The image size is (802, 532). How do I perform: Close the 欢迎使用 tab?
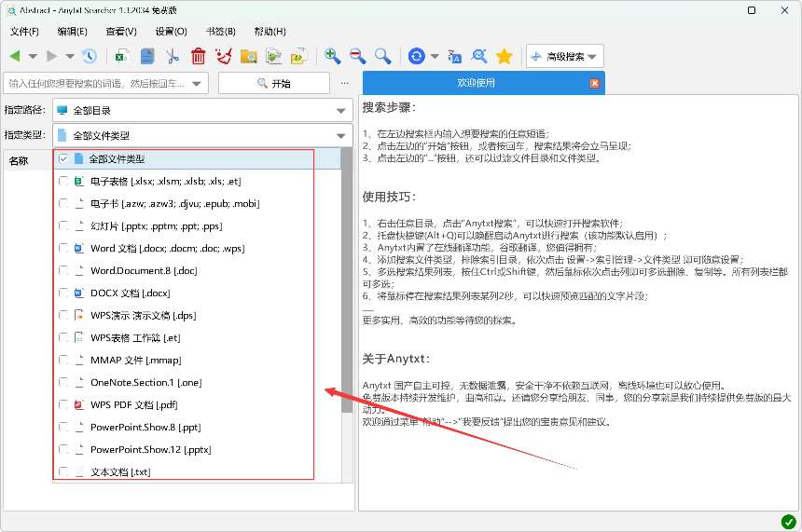[x=594, y=83]
